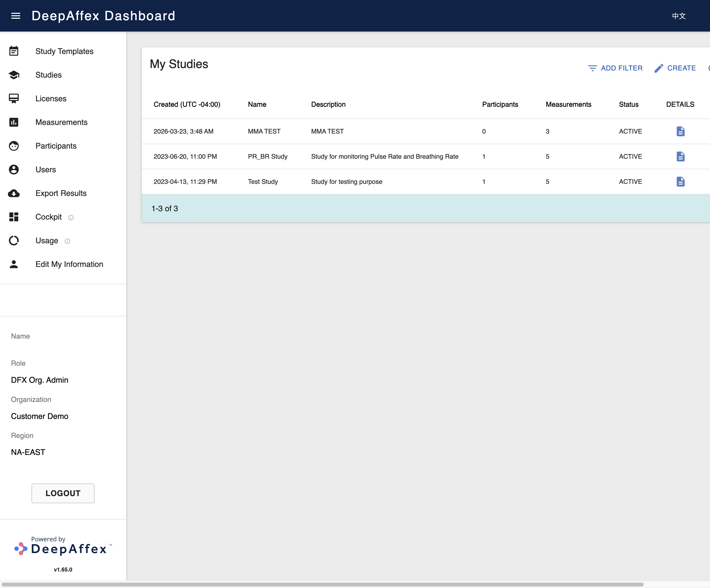Select the PR_BR Study name cell

click(268, 156)
